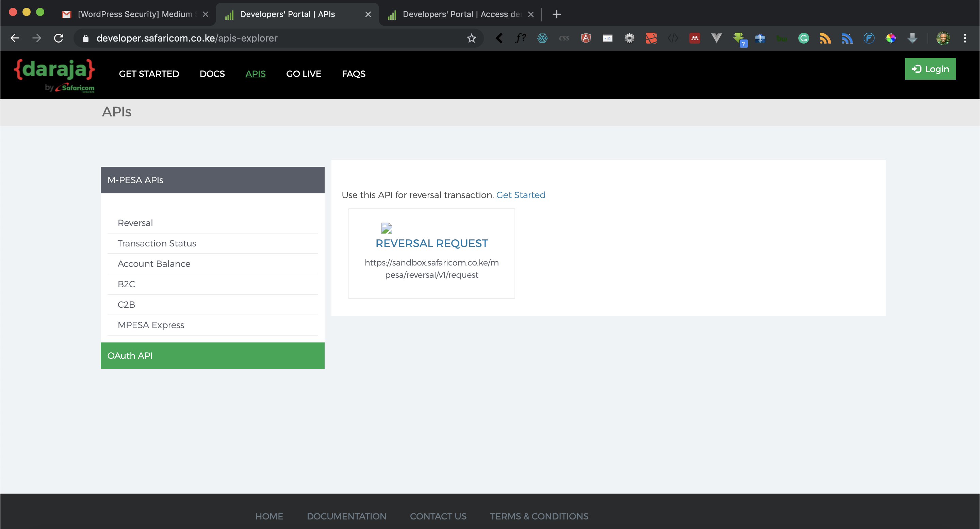The height and width of the screenshot is (529, 980).
Task: Open the blue toolbox download extension
Action: [760, 38]
